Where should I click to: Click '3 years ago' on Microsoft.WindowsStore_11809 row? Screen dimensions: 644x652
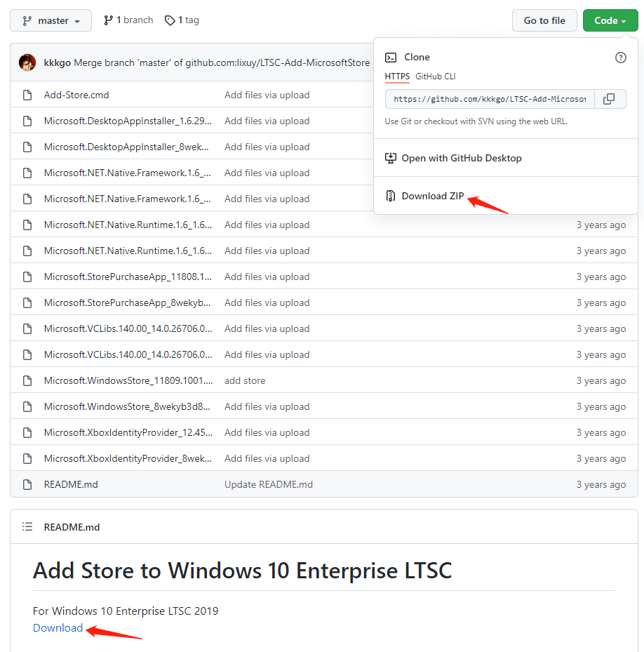601,381
